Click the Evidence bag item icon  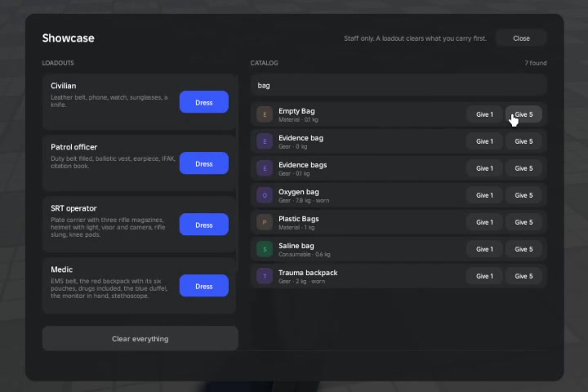(265, 141)
